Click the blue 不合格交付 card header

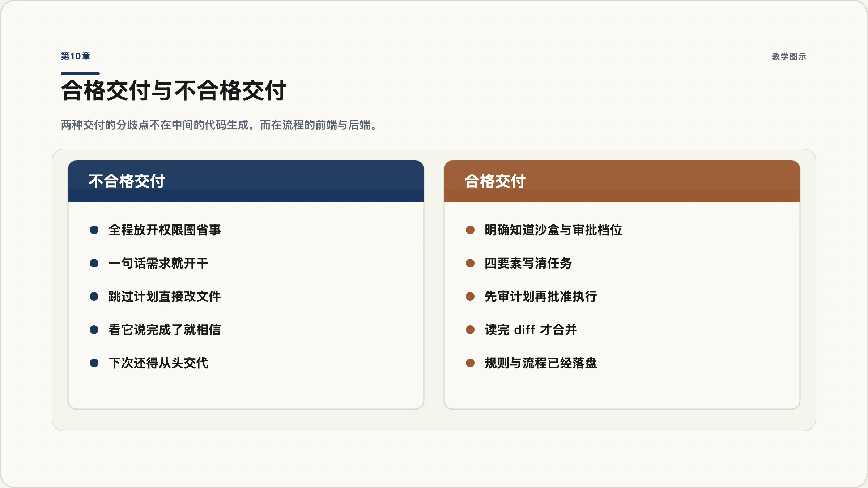pos(246,181)
